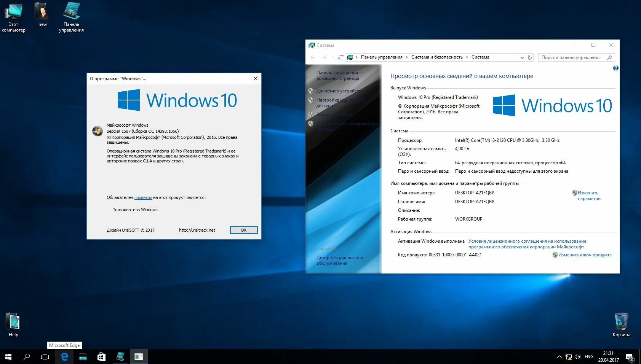The height and width of the screenshot is (364, 641).
Task: Open the blue Help question mark
Action: click(x=615, y=68)
